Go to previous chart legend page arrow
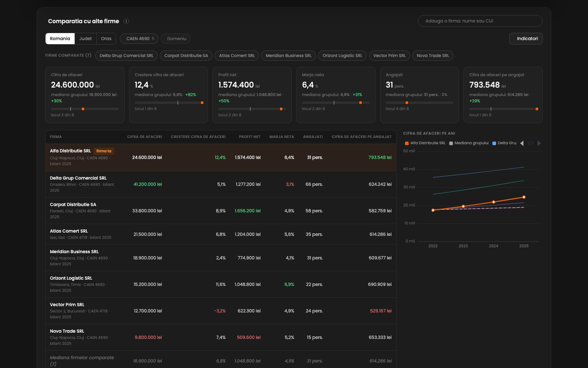The width and height of the screenshot is (588, 368). 522,143
